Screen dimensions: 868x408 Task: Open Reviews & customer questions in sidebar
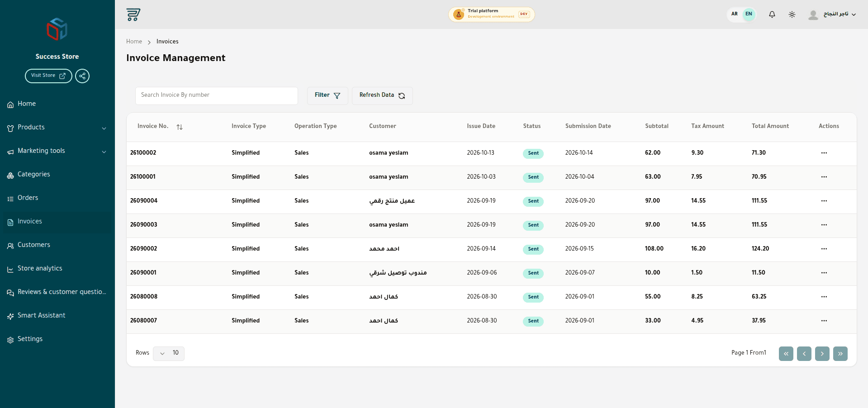click(57, 292)
